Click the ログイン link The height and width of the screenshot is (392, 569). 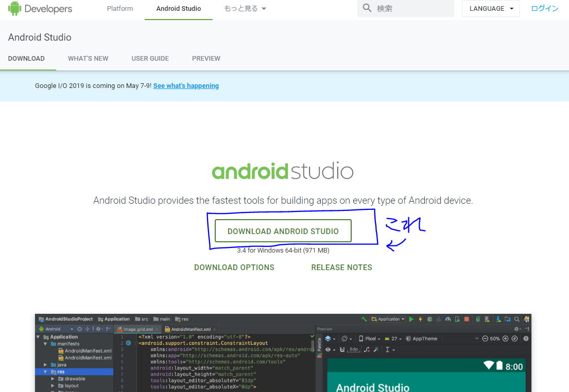[544, 8]
